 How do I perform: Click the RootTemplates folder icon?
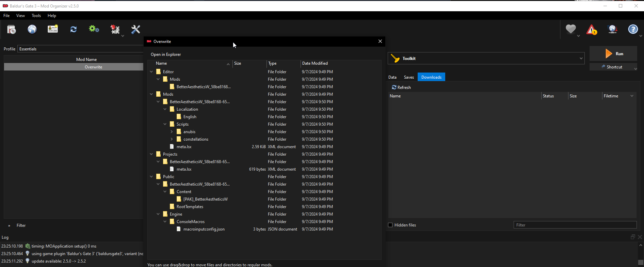[x=172, y=206]
